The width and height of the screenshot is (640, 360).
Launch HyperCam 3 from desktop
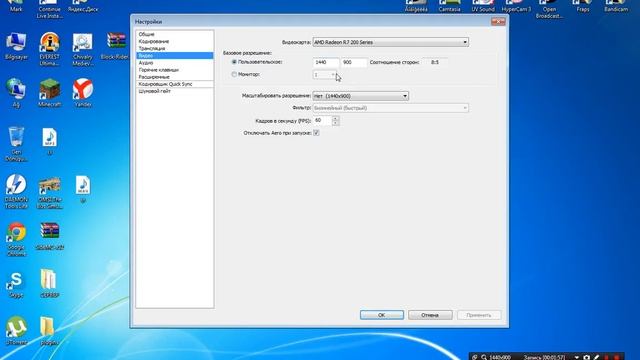[x=516, y=6]
